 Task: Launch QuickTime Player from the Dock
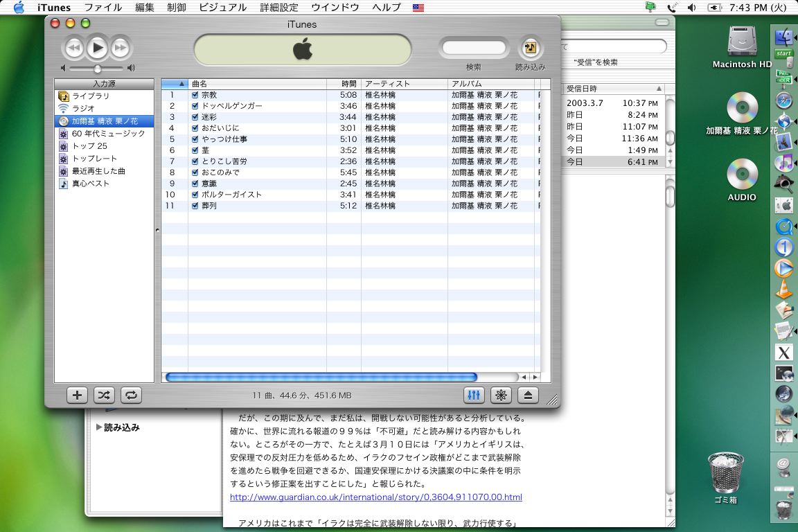click(x=783, y=226)
